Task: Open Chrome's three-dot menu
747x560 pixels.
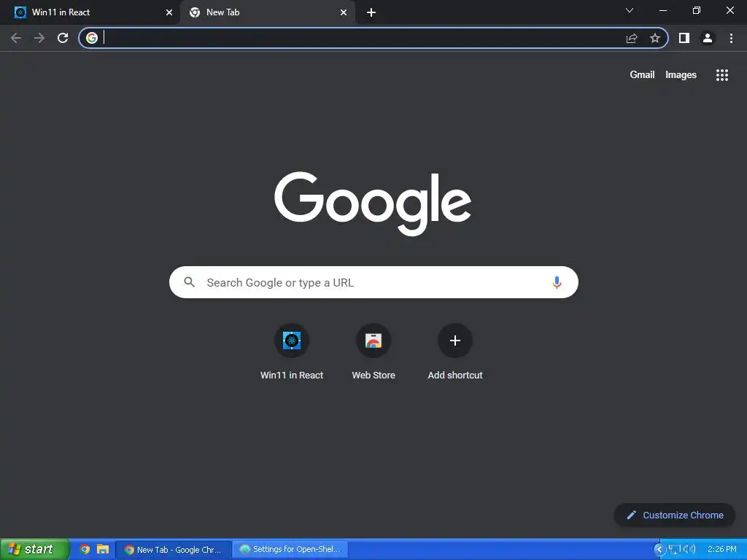Action: (x=731, y=38)
